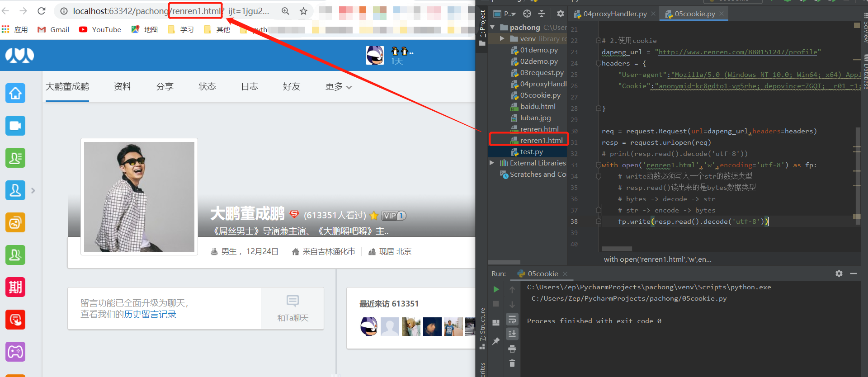Open Project panel settings gear
The height and width of the screenshot is (377, 868).
point(560,14)
